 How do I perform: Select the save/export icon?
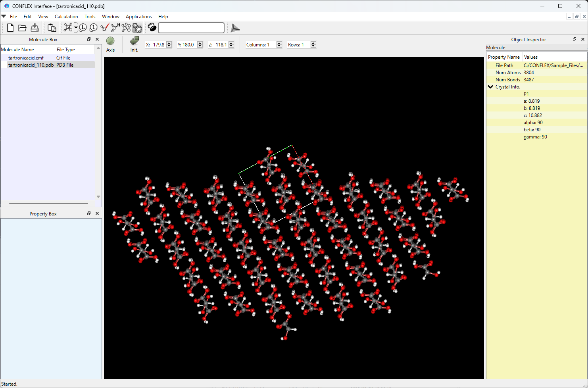(x=35, y=28)
